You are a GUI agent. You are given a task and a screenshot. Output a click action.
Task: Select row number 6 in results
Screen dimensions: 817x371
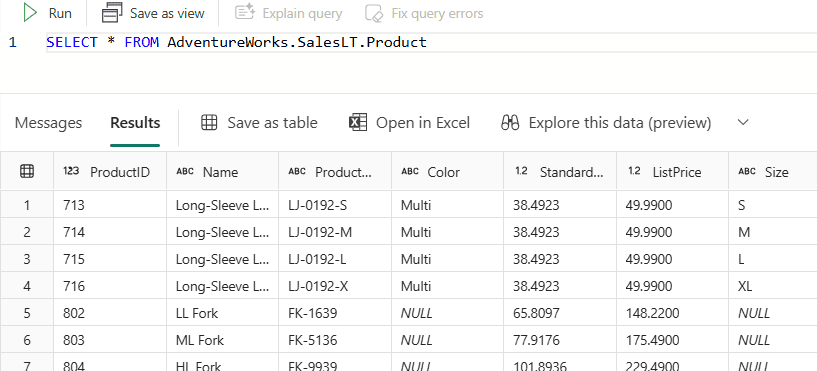coord(27,340)
